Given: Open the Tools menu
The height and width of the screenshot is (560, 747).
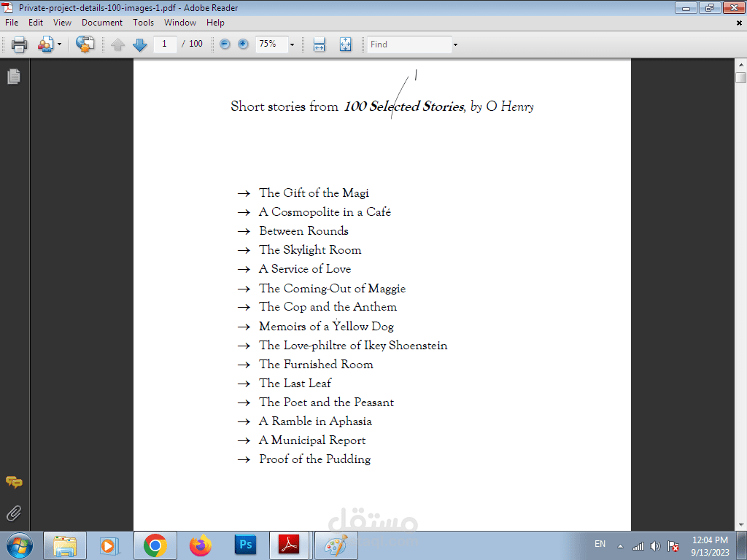Looking at the screenshot, I should tap(143, 23).
